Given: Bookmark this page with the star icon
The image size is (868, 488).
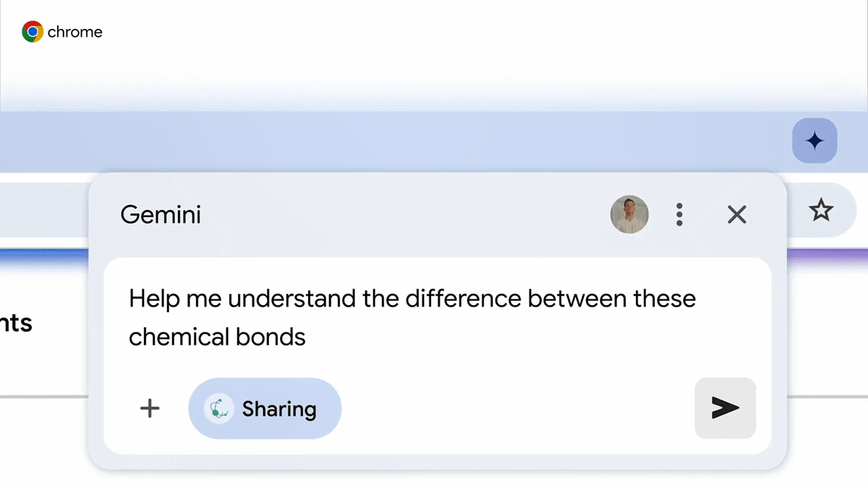Looking at the screenshot, I should click(x=821, y=211).
